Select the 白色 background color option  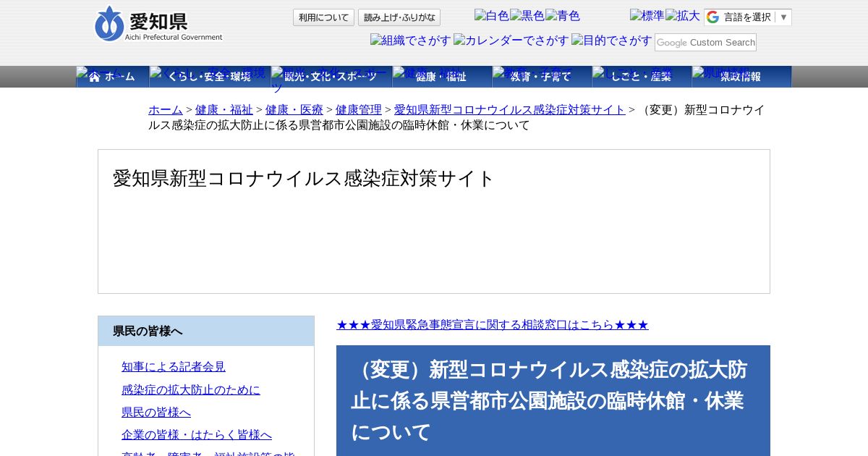[x=491, y=16]
